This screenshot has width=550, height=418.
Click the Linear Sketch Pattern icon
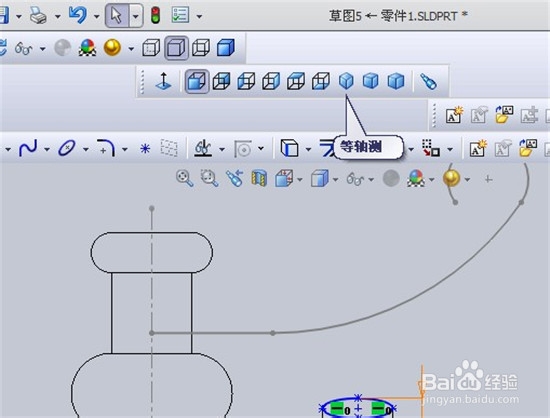tap(430, 148)
